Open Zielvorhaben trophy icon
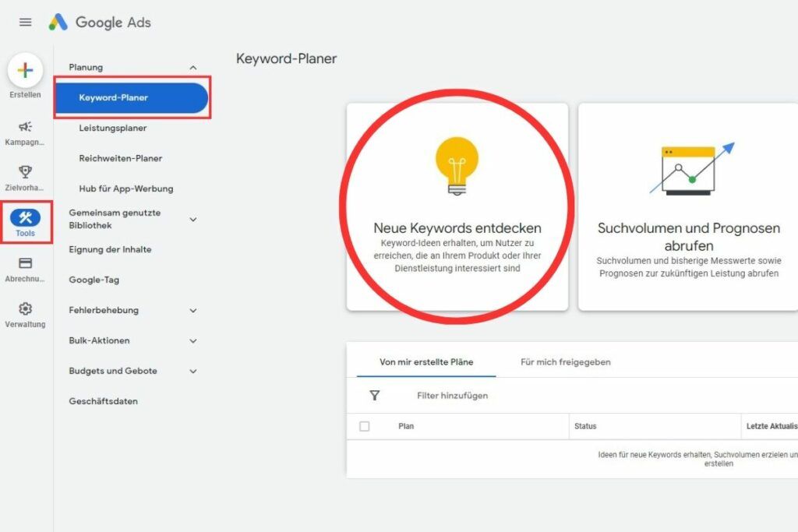This screenshot has width=798, height=532. pos(25,172)
